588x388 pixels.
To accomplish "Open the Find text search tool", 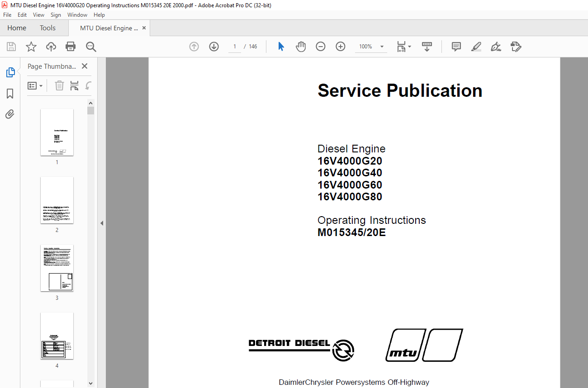I will (x=91, y=47).
